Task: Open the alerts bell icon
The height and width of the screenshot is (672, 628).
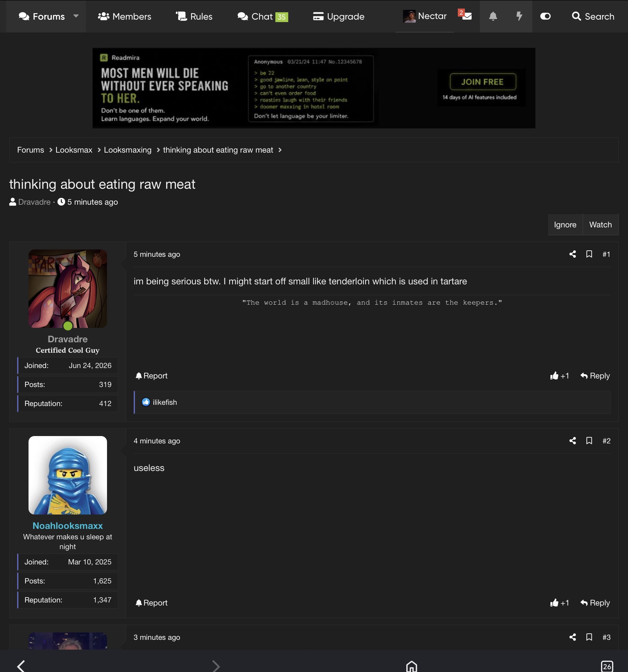Action: point(493,16)
